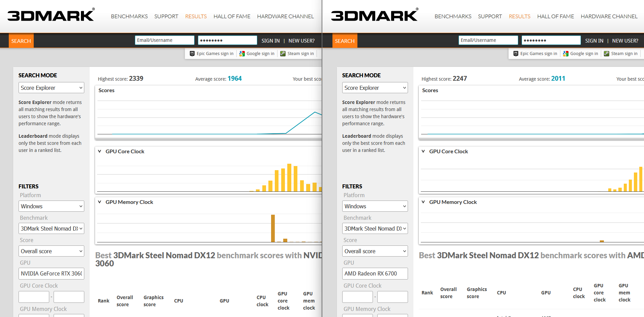Image resolution: width=644 pixels, height=317 pixels.
Task: Click GPU Core Clock maximum field, right window
Action: (392, 297)
